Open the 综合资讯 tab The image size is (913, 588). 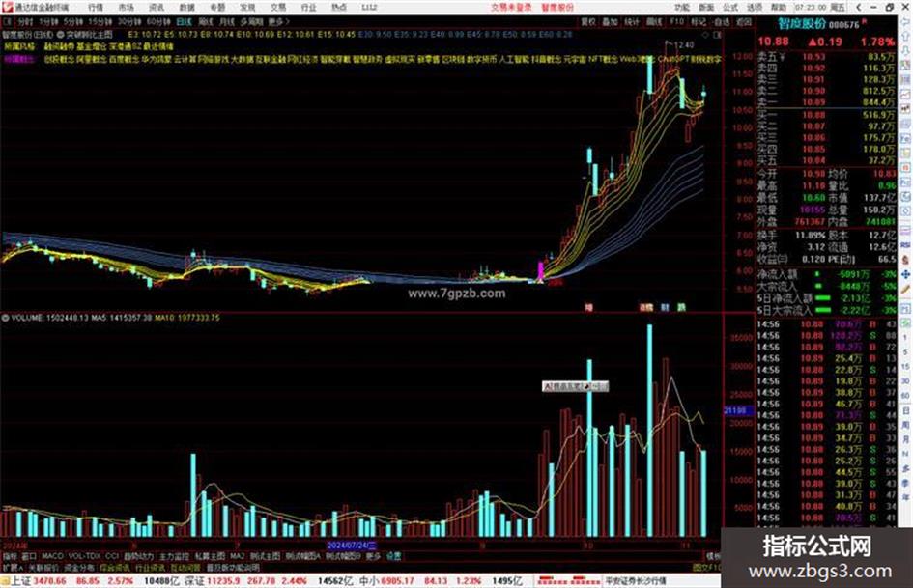(x=114, y=567)
